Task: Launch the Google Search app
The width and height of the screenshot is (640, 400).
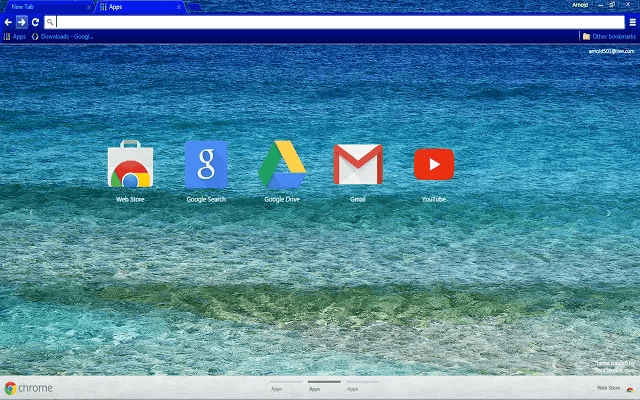Action: tap(206, 166)
